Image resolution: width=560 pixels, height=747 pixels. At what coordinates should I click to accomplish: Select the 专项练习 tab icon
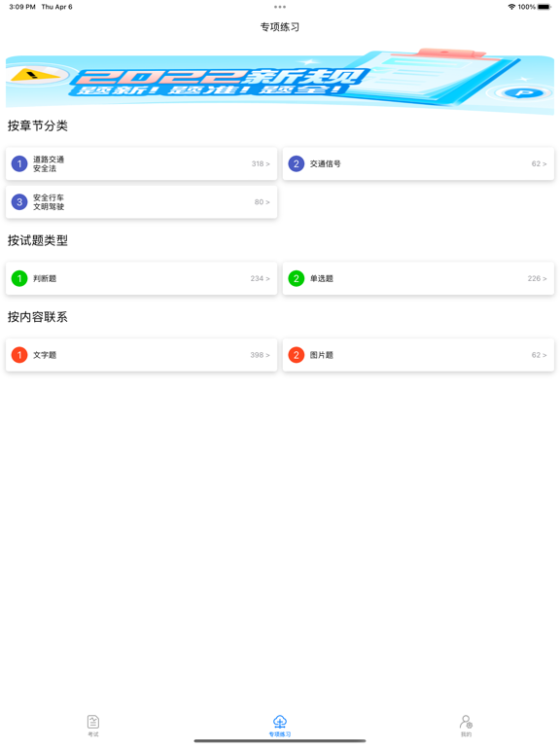click(x=280, y=722)
